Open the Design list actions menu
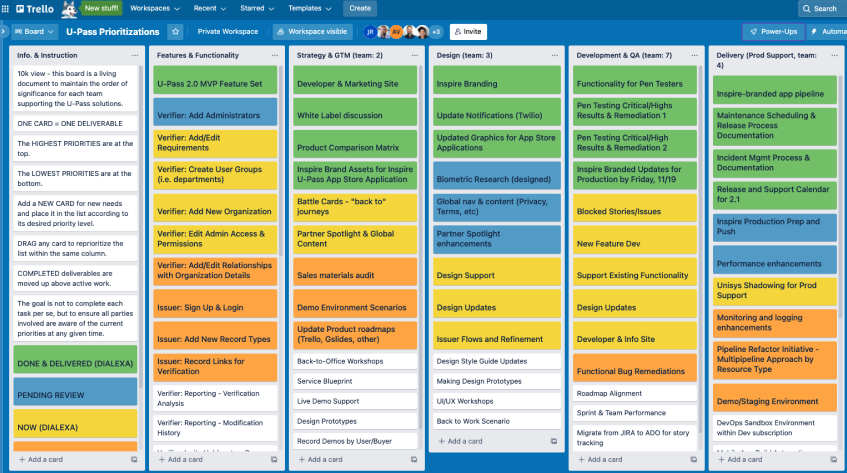The width and height of the screenshot is (847, 473). tap(554, 55)
